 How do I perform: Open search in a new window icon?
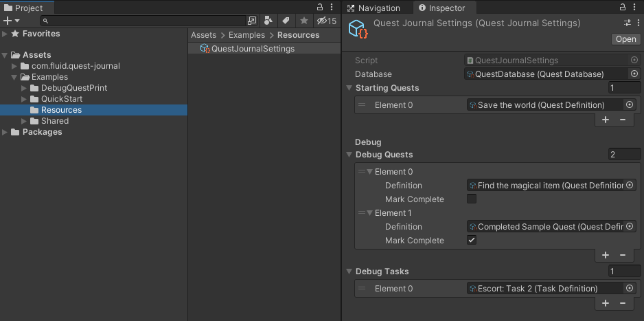click(x=252, y=21)
